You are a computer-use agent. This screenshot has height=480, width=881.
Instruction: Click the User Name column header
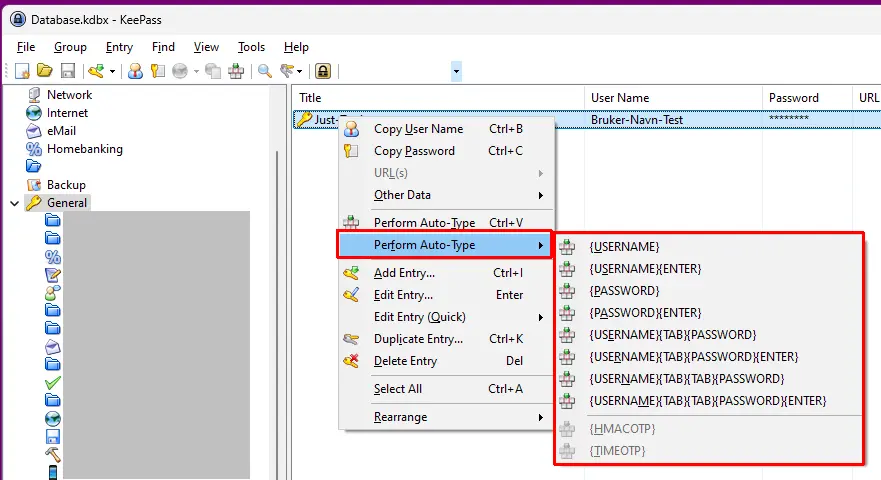(x=673, y=98)
